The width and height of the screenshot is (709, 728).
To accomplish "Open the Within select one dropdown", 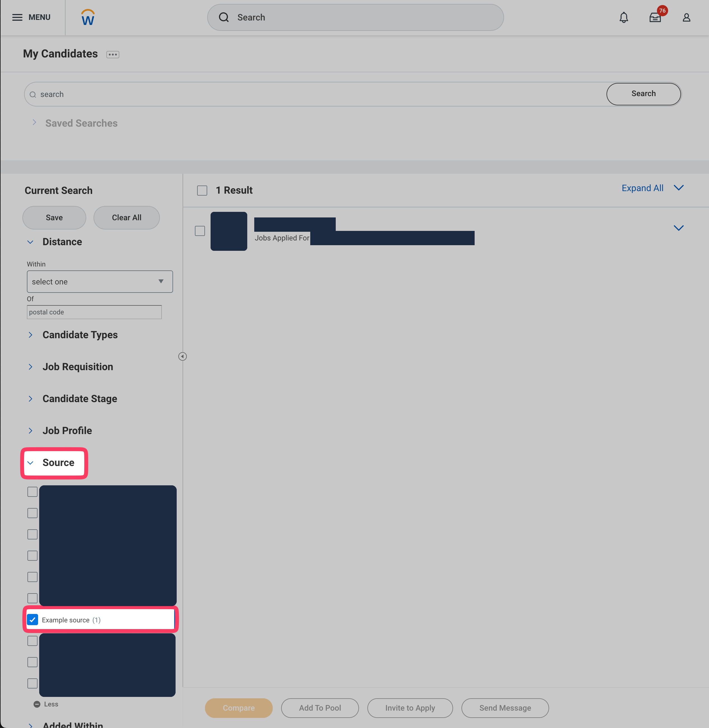I will pos(100,282).
